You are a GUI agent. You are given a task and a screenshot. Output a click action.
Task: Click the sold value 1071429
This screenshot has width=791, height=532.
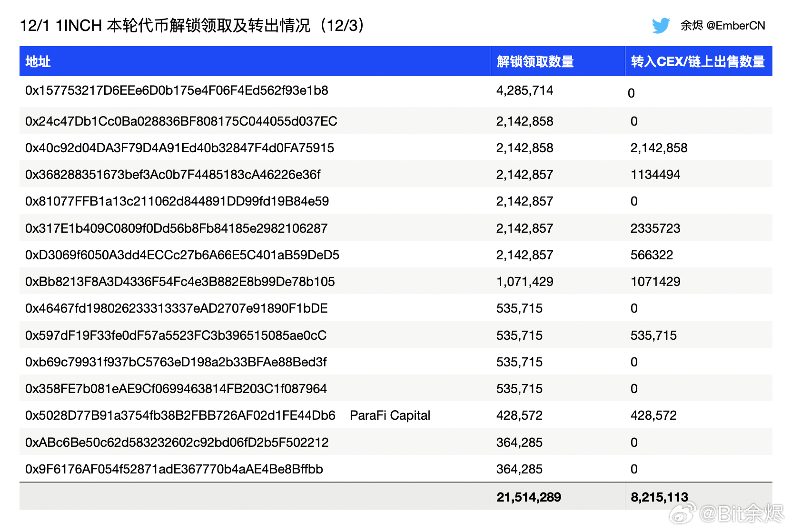tap(655, 282)
